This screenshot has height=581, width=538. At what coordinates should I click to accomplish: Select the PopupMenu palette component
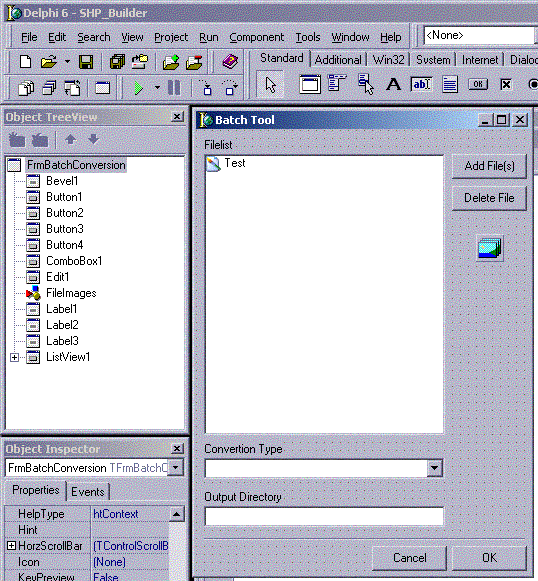click(365, 84)
